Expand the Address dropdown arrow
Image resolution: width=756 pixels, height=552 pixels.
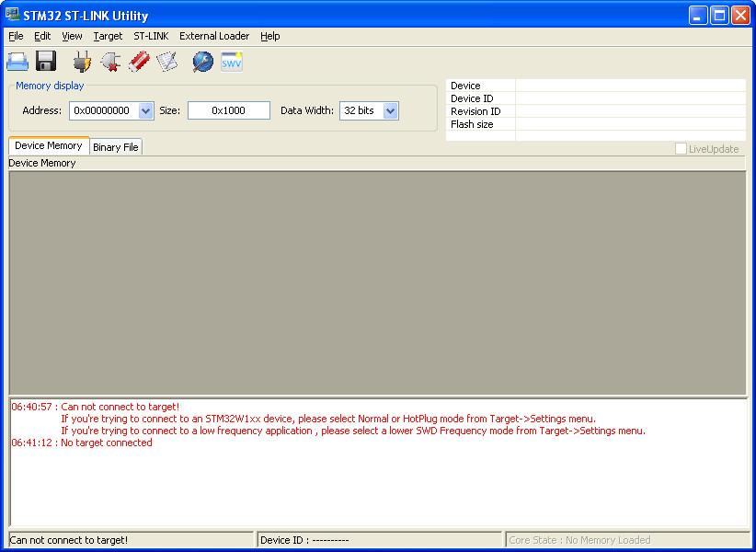pyautogui.click(x=145, y=111)
